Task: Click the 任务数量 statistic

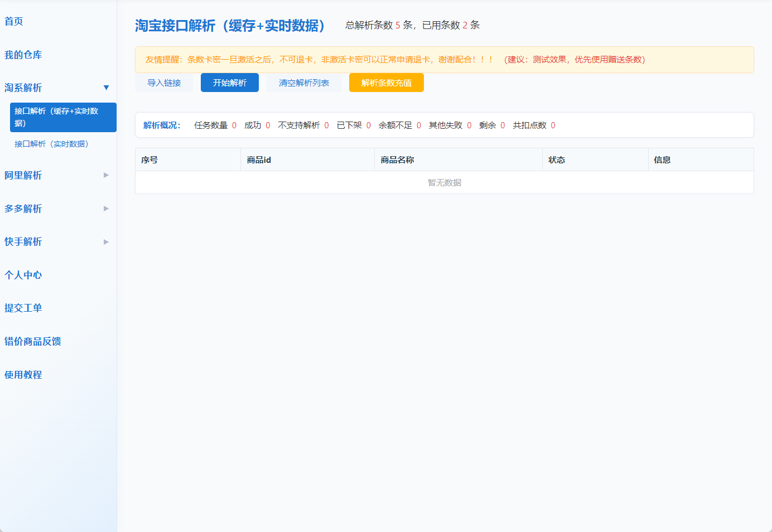Action: coord(215,125)
